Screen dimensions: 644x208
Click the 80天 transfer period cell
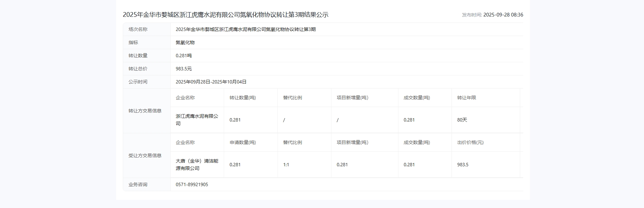click(462, 120)
